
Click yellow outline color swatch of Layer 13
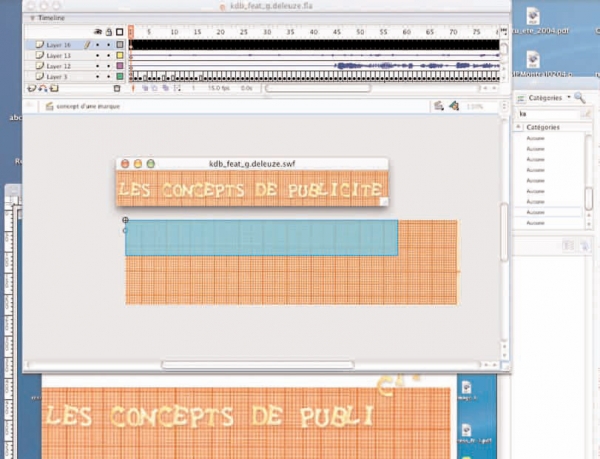pyautogui.click(x=120, y=55)
